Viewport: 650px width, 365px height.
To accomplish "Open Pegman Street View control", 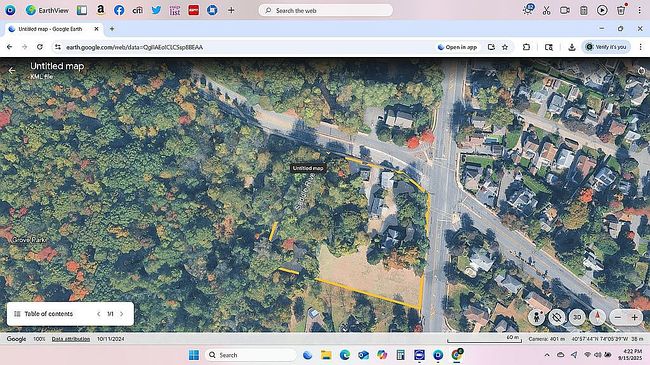I will click(536, 317).
